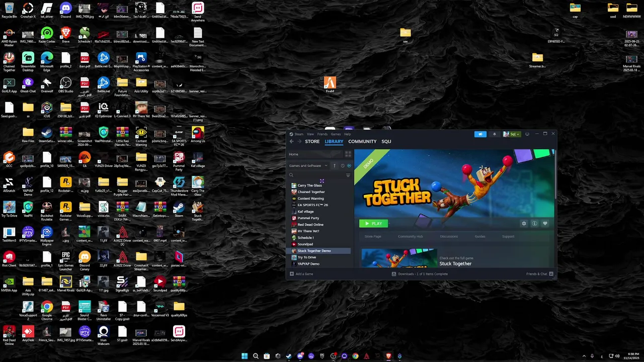Toggle the ready-to-play filter icon
Screen dimensions: 644x362
coord(349,165)
